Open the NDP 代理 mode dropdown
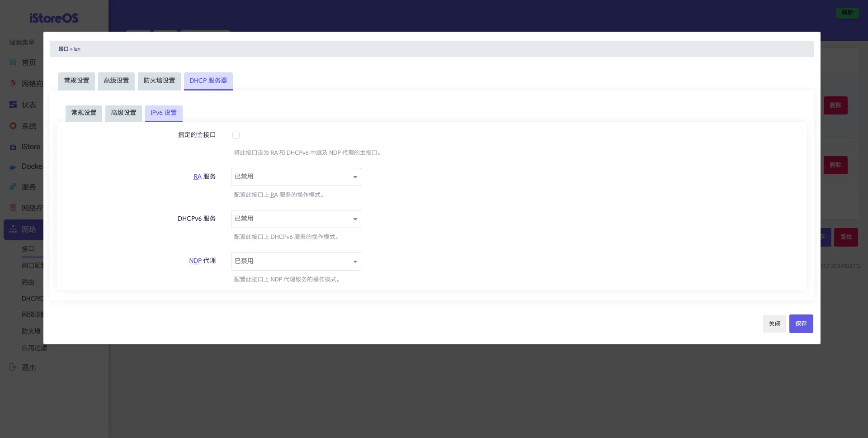 pos(296,262)
